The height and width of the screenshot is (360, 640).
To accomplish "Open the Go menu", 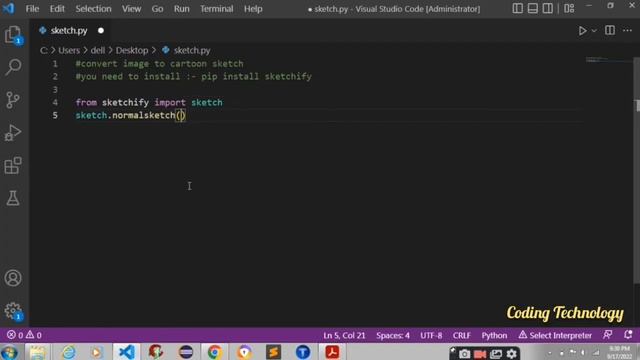I will [157, 9].
